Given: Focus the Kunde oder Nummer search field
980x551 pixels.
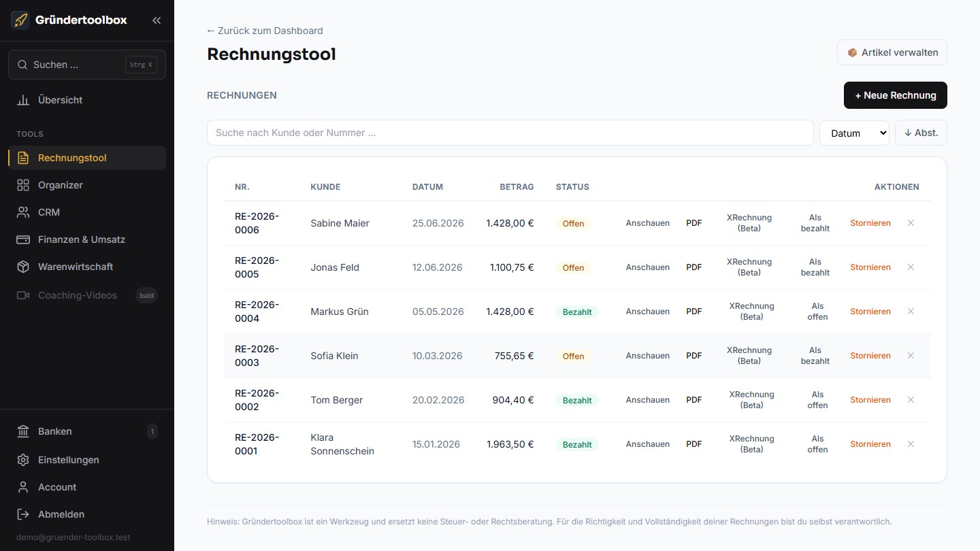Looking at the screenshot, I should 510,133.
